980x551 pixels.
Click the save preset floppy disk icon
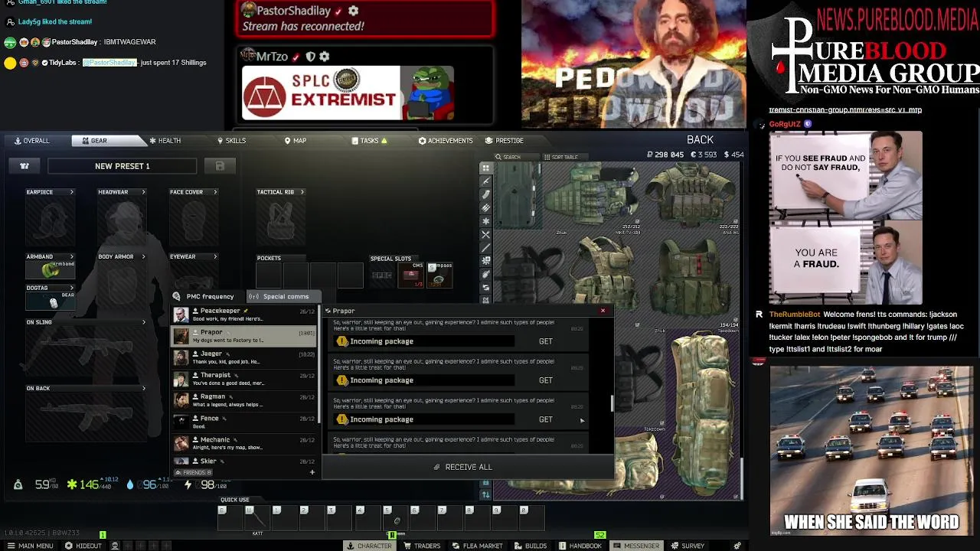pos(220,166)
